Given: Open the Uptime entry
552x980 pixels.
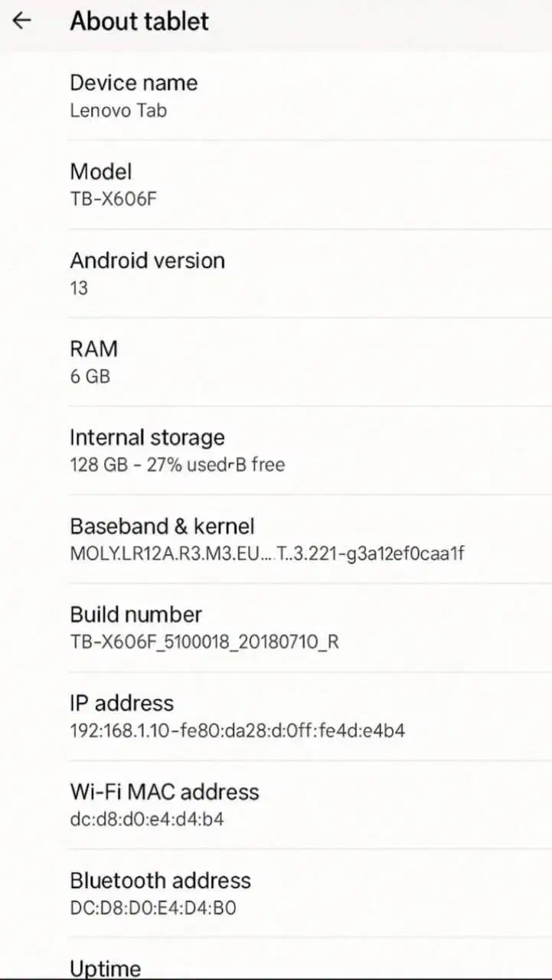Looking at the screenshot, I should coord(106,969).
